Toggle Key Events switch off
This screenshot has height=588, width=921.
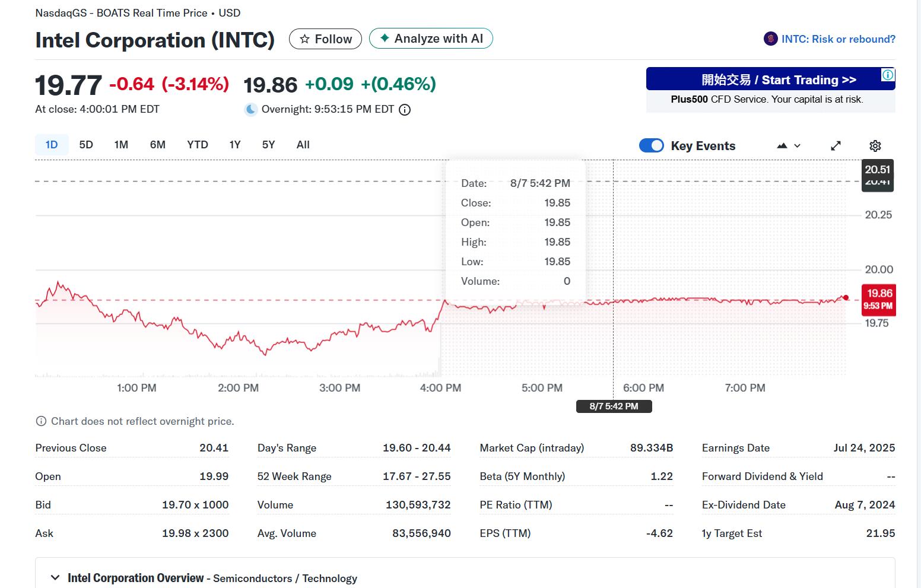(652, 146)
